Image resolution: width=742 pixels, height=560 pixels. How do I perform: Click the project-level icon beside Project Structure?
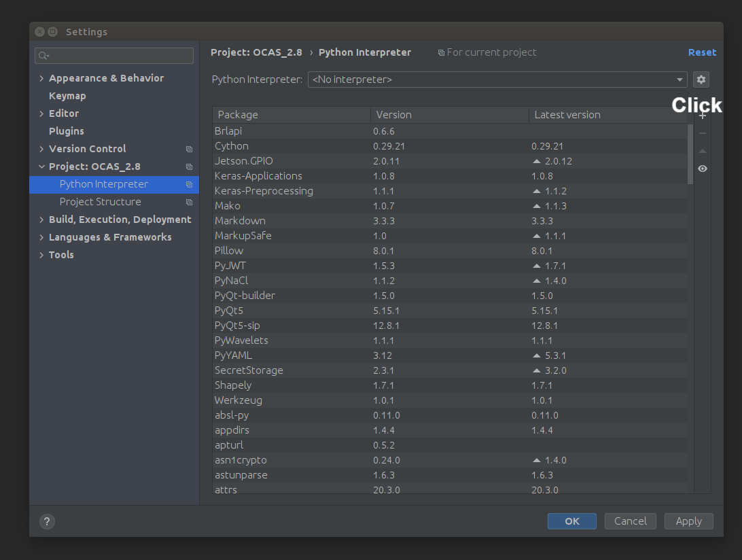tap(190, 202)
